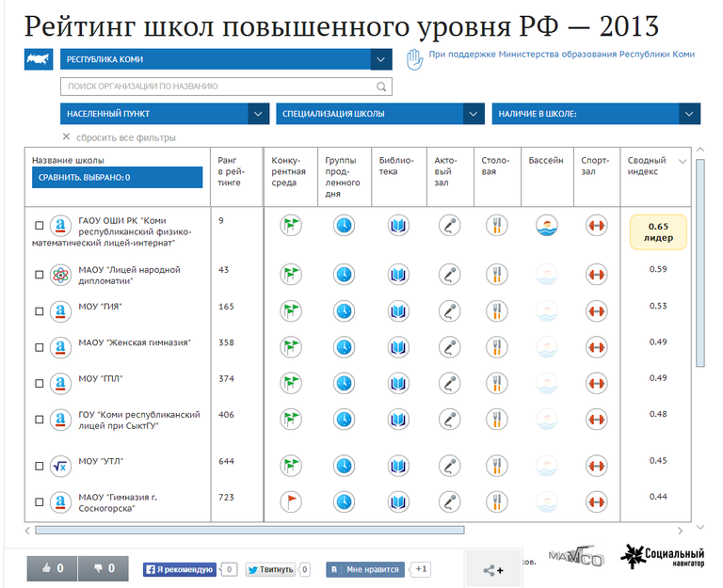Click the red flag icon for Гимназия г. Сосногорска
723x588 pixels.
point(291,501)
